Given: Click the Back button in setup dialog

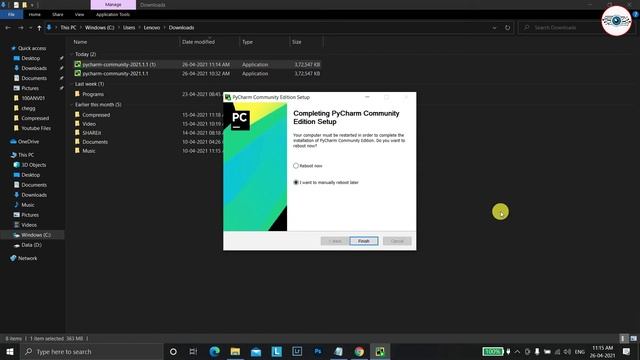Looking at the screenshot, I should [334, 241].
